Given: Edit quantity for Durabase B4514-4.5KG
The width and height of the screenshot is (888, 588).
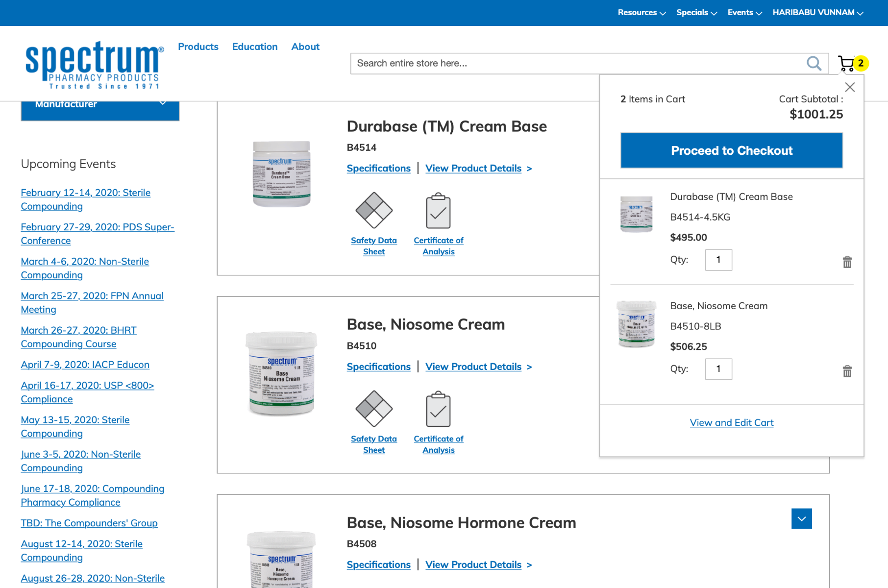Looking at the screenshot, I should click(x=718, y=260).
